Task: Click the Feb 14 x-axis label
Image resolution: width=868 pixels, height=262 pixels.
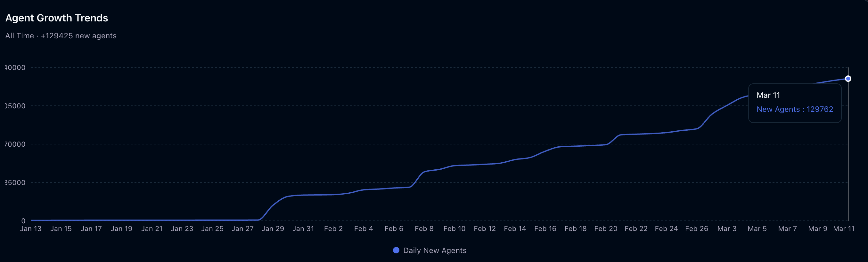Action: (514, 229)
